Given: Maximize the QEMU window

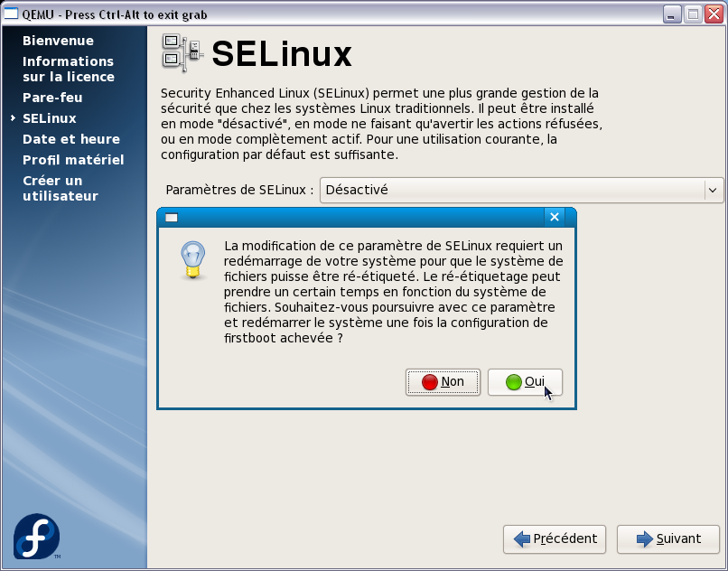Looking at the screenshot, I should (693, 14).
